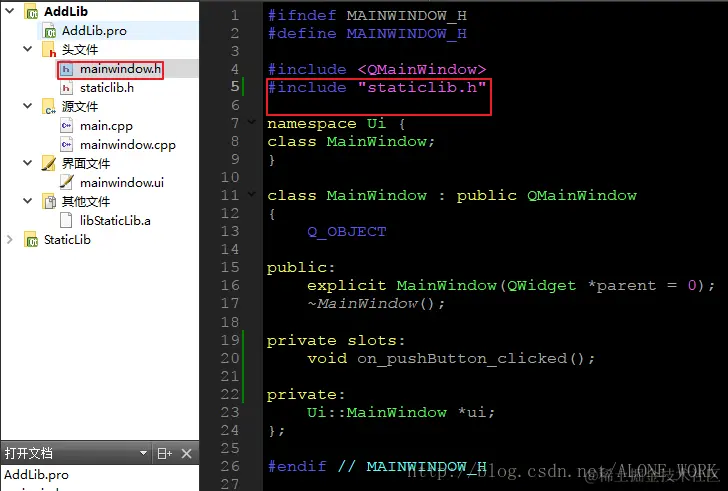728x491 pixels.
Task: Click the libStaticLib.a file icon
Action: (66, 220)
